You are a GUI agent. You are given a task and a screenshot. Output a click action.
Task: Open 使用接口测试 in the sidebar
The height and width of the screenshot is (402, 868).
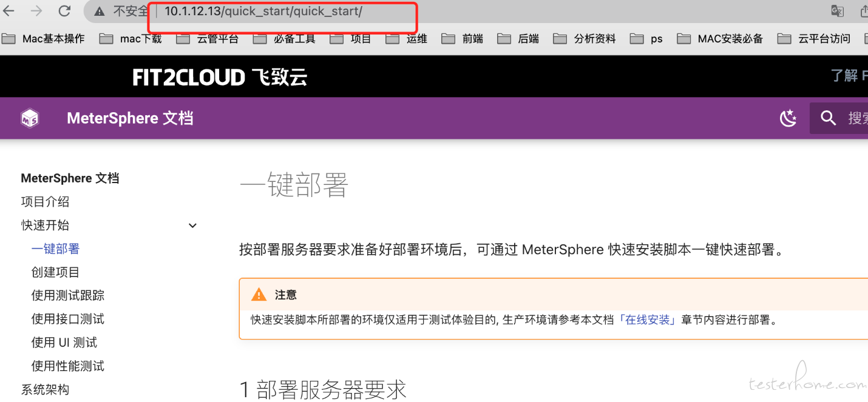pos(68,319)
